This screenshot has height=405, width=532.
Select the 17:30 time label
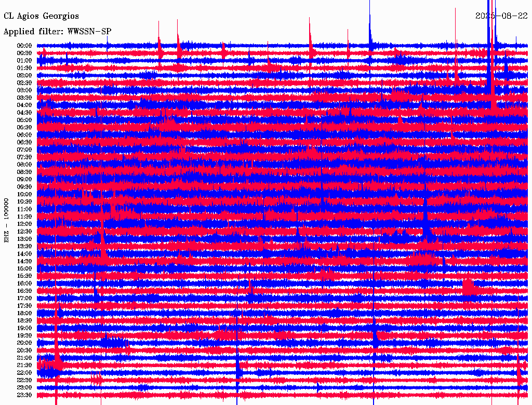pos(24,306)
